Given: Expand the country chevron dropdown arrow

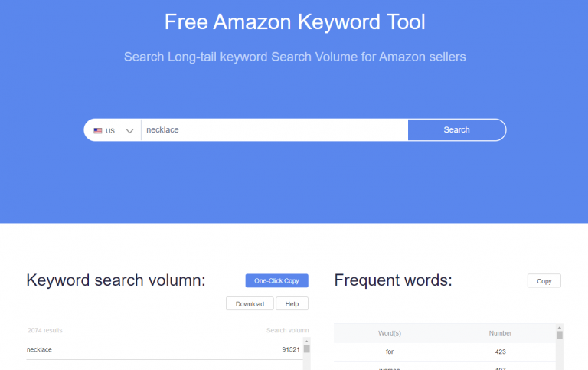Looking at the screenshot, I should pyautogui.click(x=129, y=131).
